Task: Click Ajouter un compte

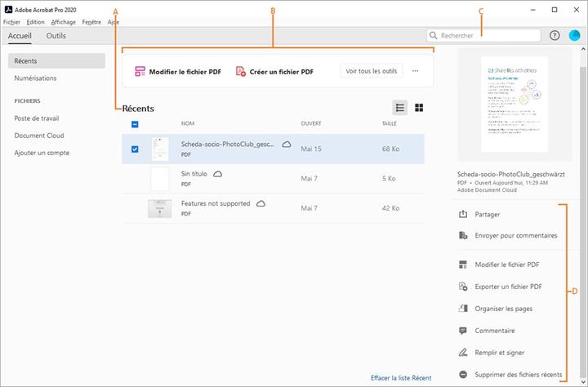Action: coord(42,153)
